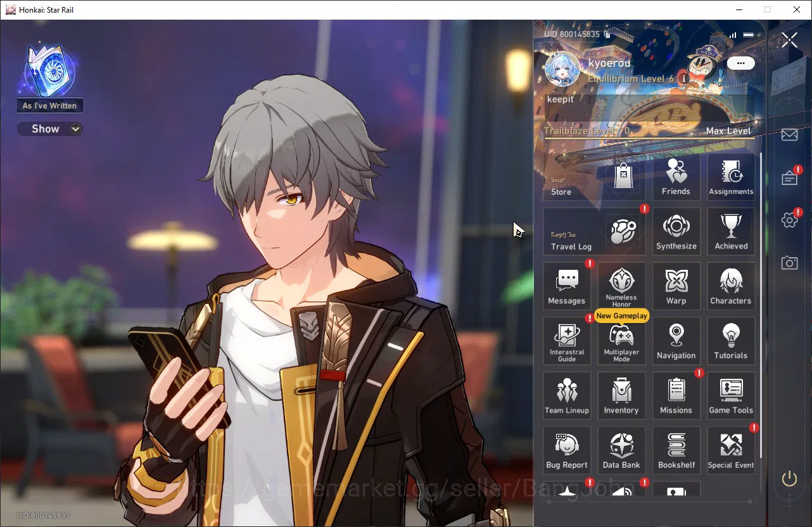Open the three-dots profile options button
The height and width of the screenshot is (527, 812).
tap(740, 63)
